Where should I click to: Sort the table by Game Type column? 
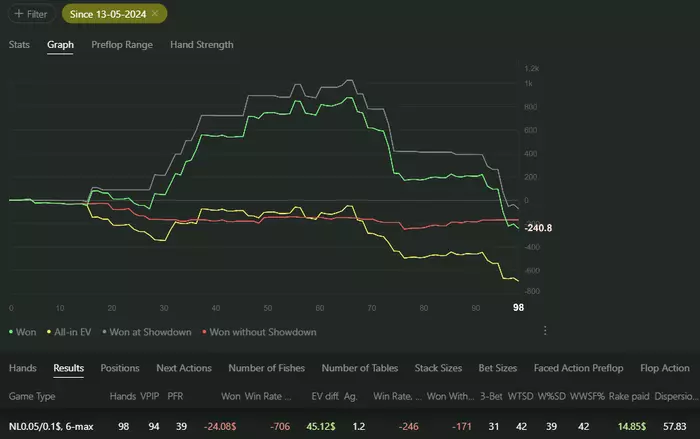(x=33, y=396)
